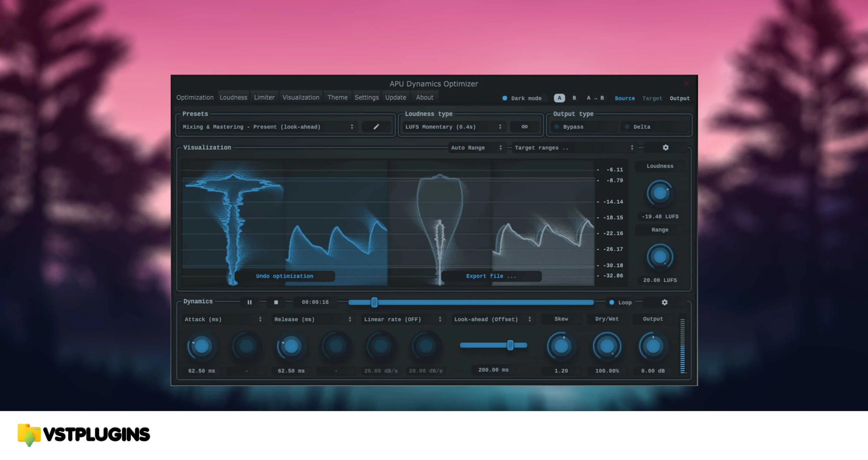The image size is (868, 460).
Task: Click the 200.00 ms look-ahead value
Action: click(x=493, y=370)
